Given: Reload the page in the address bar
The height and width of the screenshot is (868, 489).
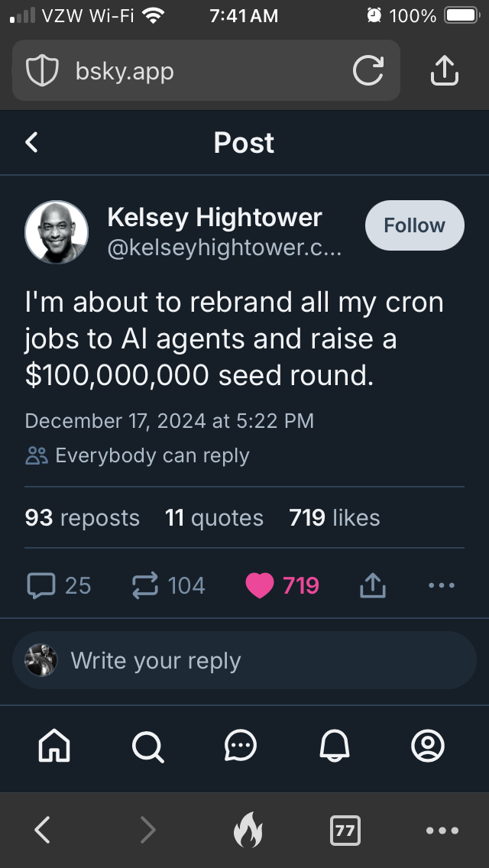Looking at the screenshot, I should click(x=368, y=72).
